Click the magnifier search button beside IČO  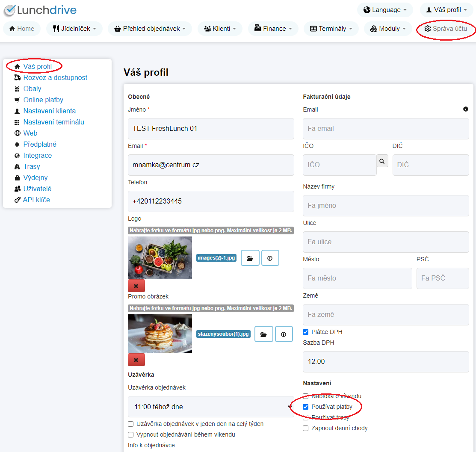(x=382, y=161)
